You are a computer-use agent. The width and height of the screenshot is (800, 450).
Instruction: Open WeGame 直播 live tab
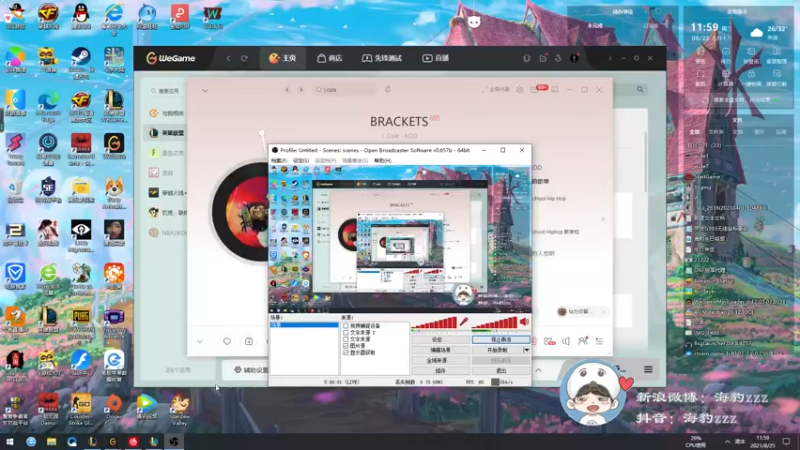pos(436,58)
